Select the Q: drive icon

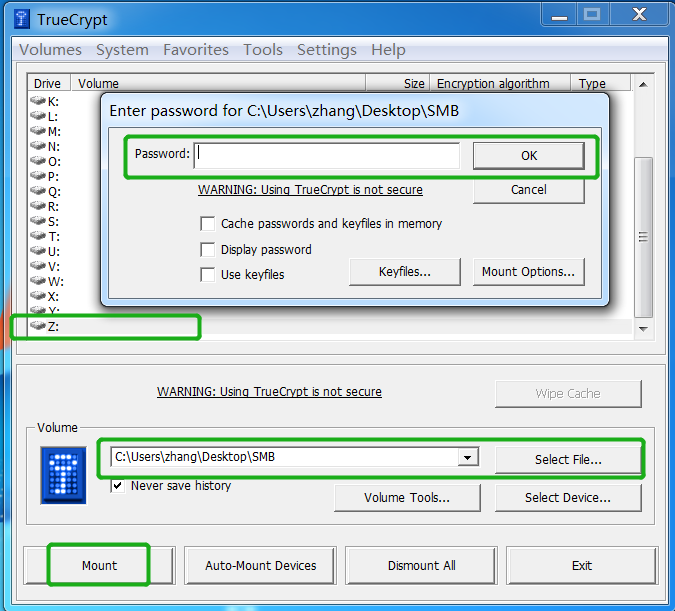tap(38, 191)
